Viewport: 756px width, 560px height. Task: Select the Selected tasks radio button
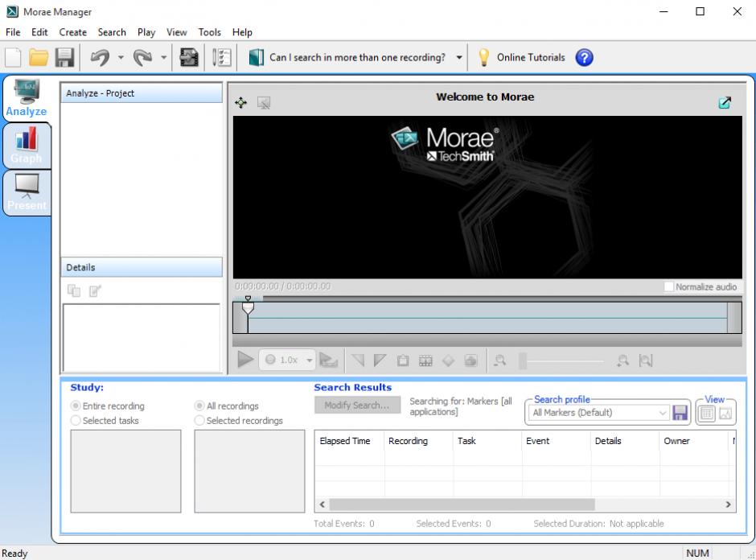(x=76, y=420)
